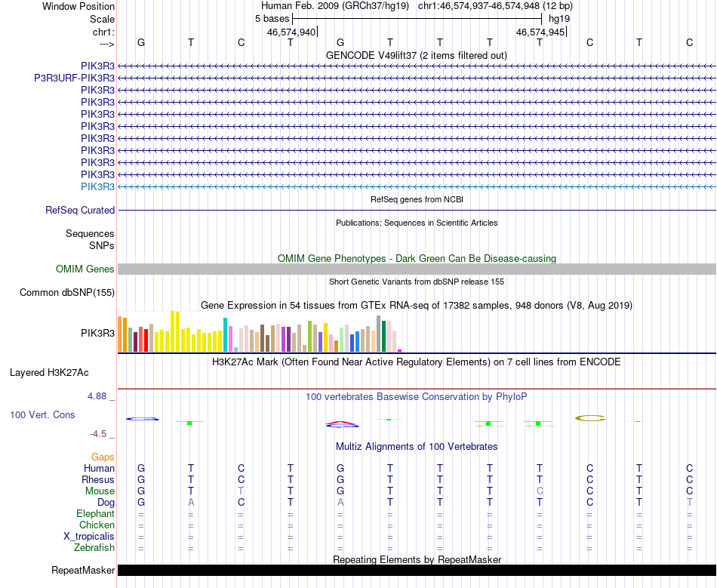Click the gray mismatched C in Mouse row
Image resolution: width=717 pixels, height=588 pixels.
click(540, 491)
